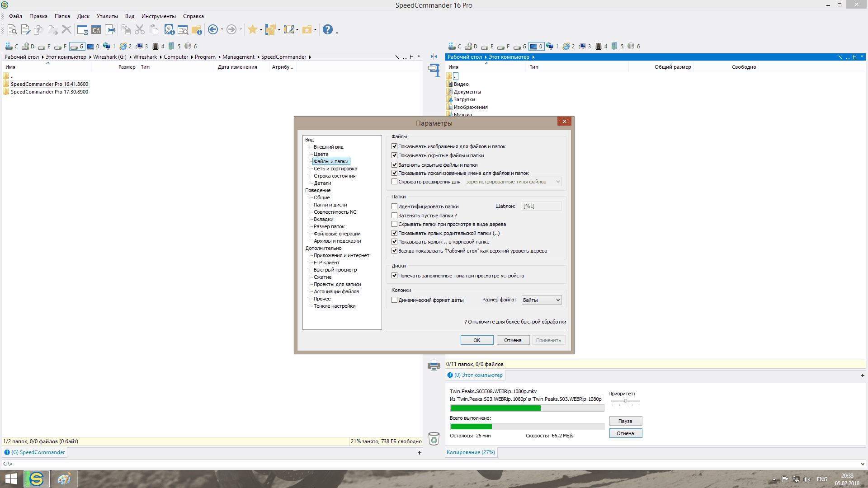This screenshot has width=868, height=488.
Task: Click the Delete X toolbar icon
Action: click(x=66, y=30)
